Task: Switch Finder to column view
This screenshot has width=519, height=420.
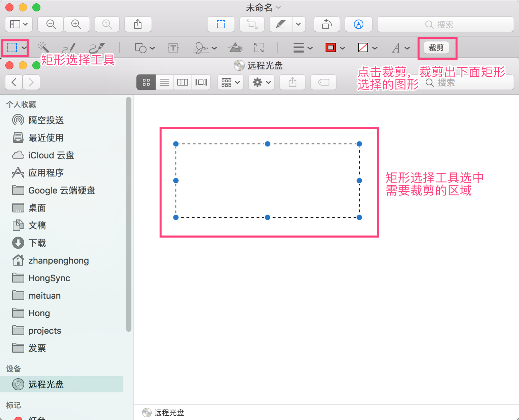Action: 183,82
